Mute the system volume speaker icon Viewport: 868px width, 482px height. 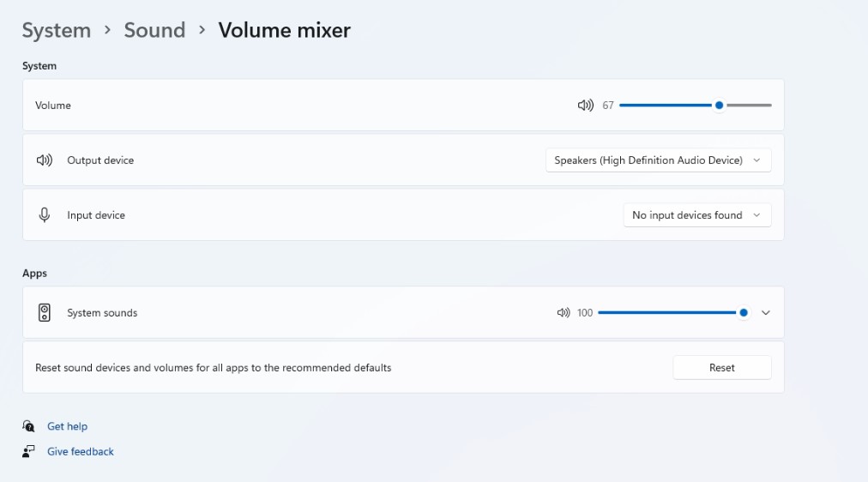(x=585, y=105)
